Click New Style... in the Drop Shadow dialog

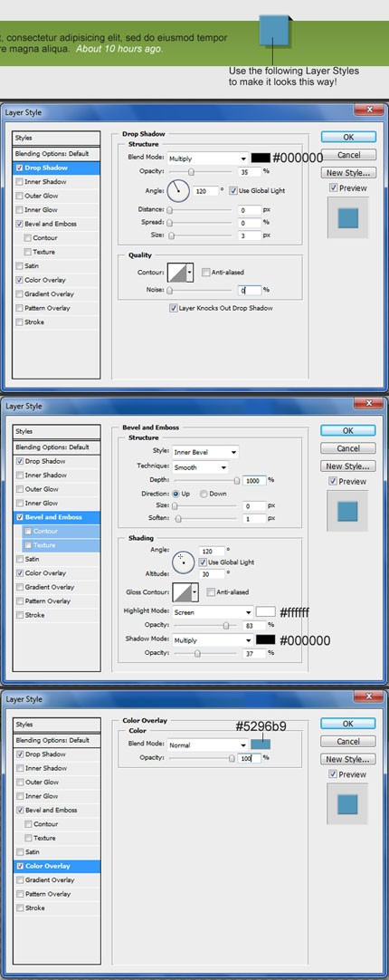tap(348, 172)
